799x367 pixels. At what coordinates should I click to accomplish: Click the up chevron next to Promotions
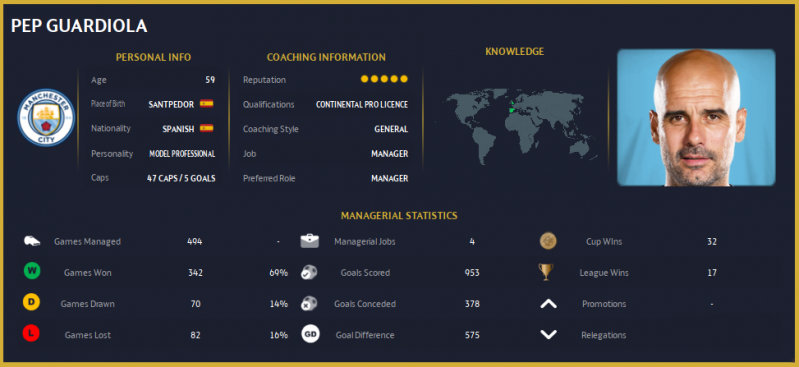click(x=548, y=304)
